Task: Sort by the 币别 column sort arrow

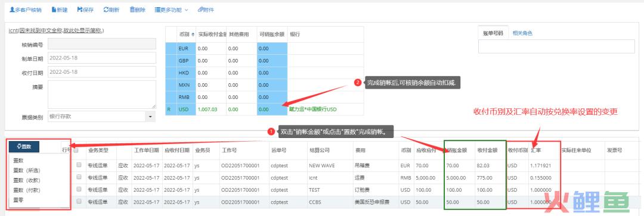Action: (193, 35)
